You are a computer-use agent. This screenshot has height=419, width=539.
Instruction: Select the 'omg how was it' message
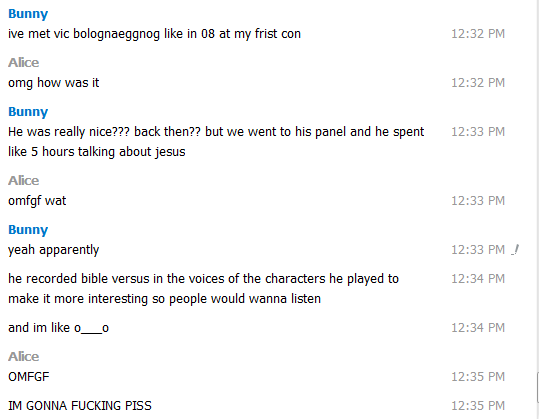click(x=54, y=83)
